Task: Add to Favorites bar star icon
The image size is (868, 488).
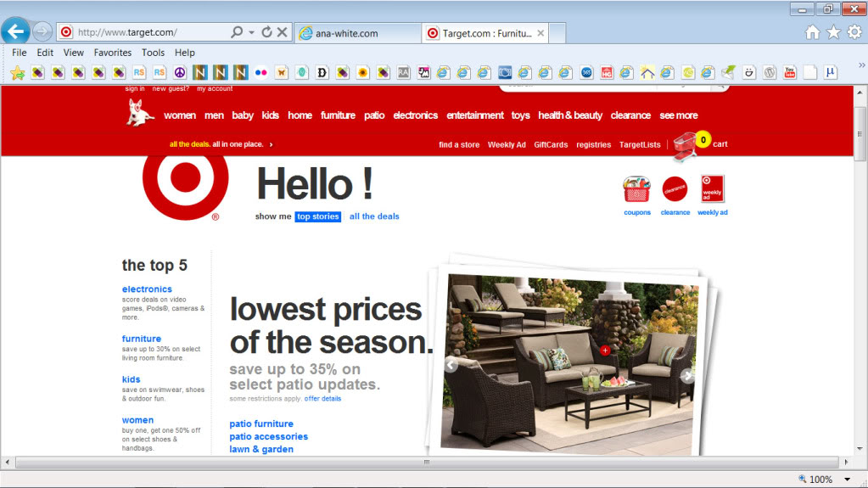Action: point(18,72)
